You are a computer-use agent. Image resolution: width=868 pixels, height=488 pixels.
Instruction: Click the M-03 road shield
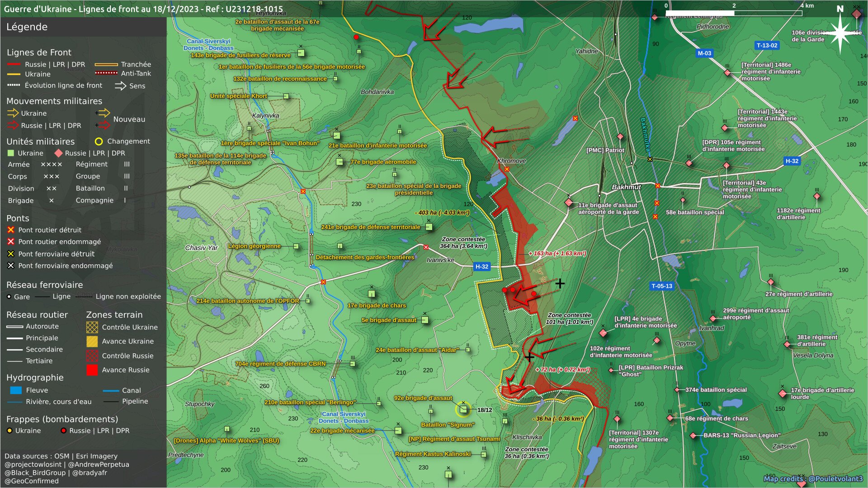point(704,53)
